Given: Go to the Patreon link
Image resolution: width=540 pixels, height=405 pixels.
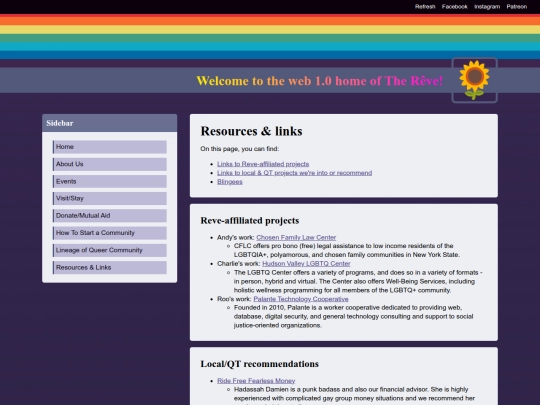Looking at the screenshot, I should [517, 7].
